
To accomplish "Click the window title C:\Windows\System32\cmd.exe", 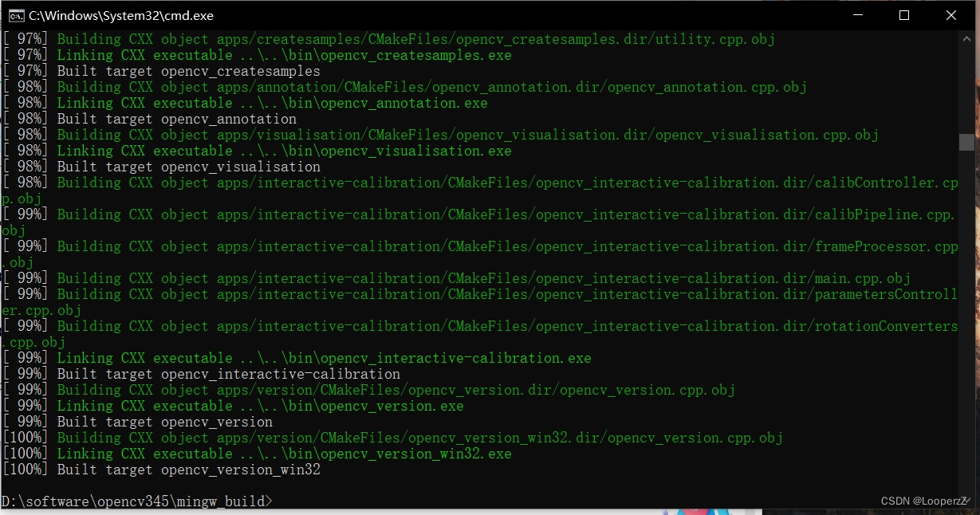I will click(x=120, y=15).
